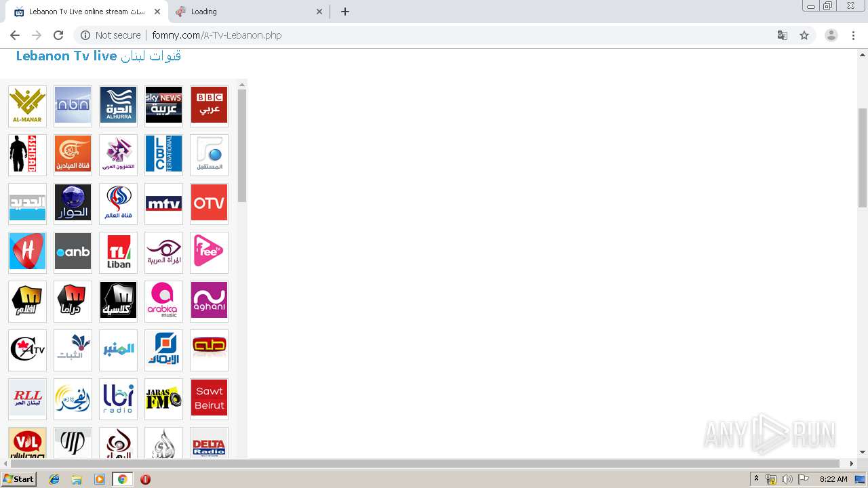
Task: Open the Arab Woman eye logo channel
Action: click(164, 252)
